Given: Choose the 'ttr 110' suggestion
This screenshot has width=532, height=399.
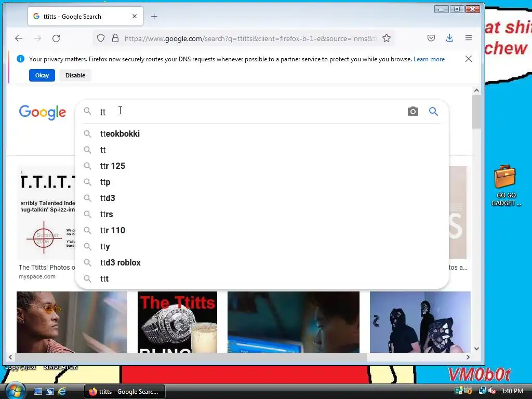Looking at the screenshot, I should (262, 230).
